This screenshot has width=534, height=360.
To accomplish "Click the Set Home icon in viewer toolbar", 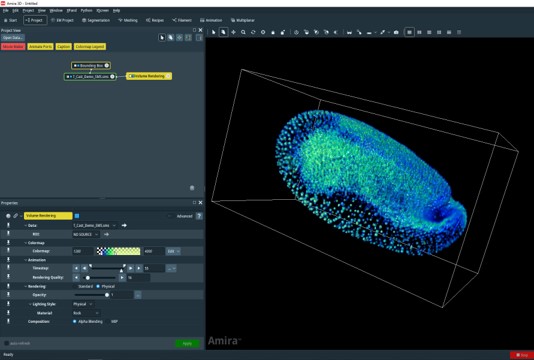I will [x=283, y=32].
